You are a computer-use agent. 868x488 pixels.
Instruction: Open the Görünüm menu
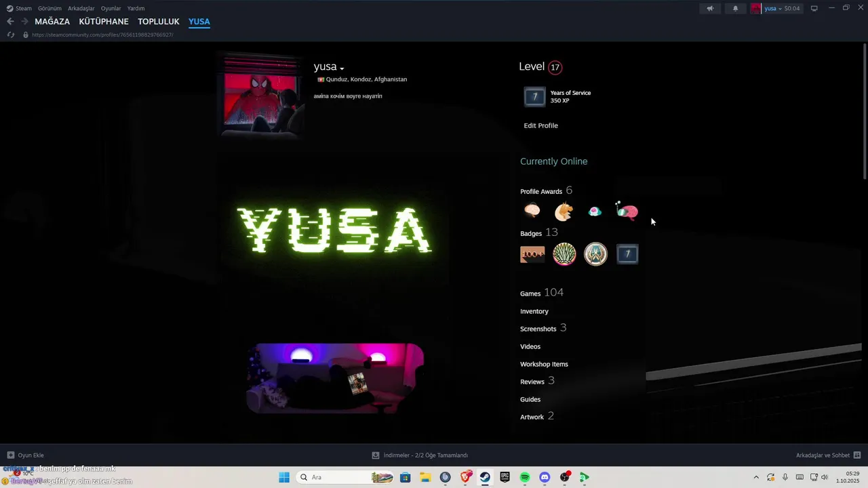(50, 8)
